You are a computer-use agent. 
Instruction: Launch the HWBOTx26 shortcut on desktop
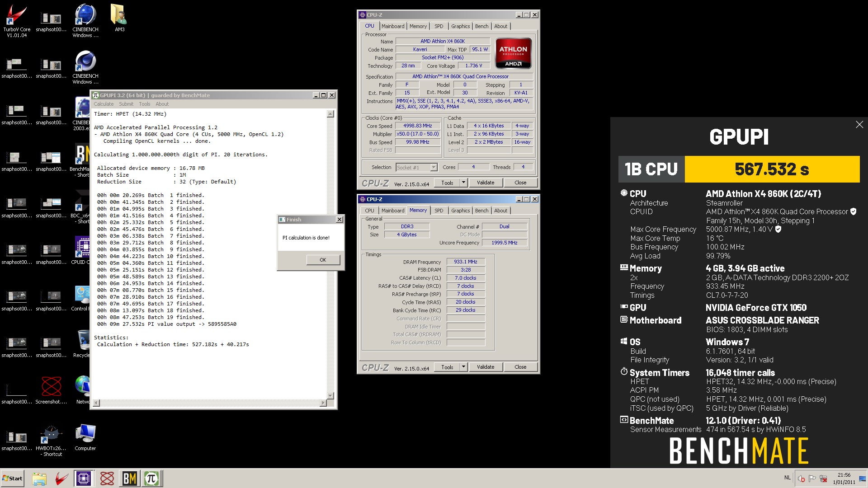click(51, 441)
